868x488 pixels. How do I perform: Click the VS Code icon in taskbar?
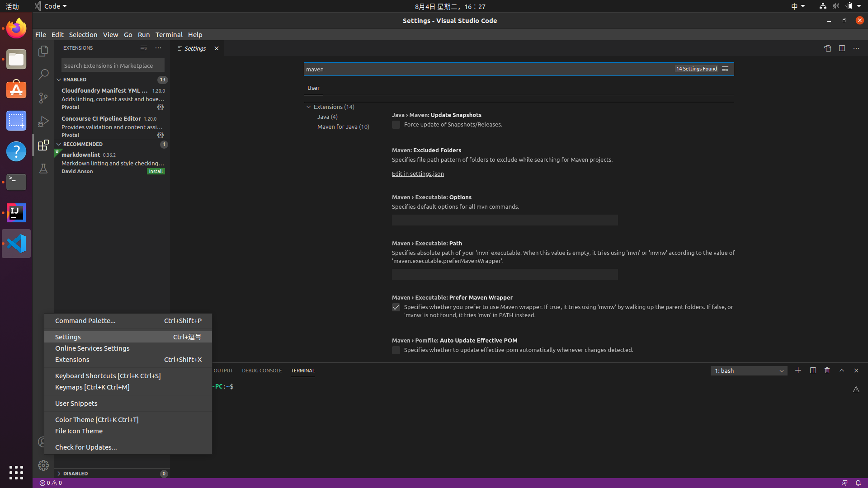16,243
